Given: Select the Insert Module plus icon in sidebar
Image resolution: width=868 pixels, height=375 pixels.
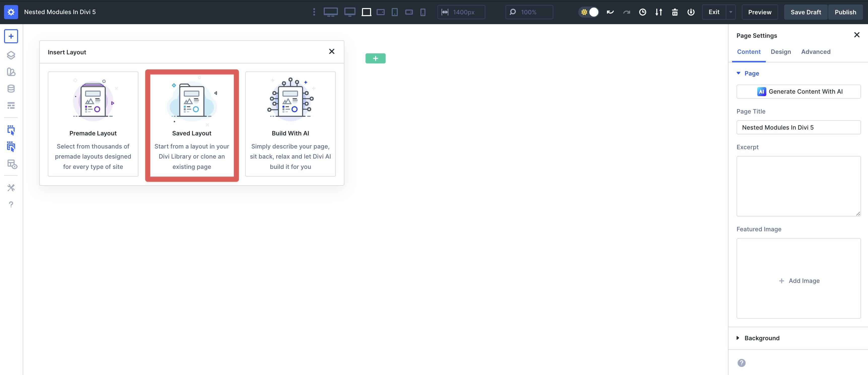Looking at the screenshot, I should point(11,36).
